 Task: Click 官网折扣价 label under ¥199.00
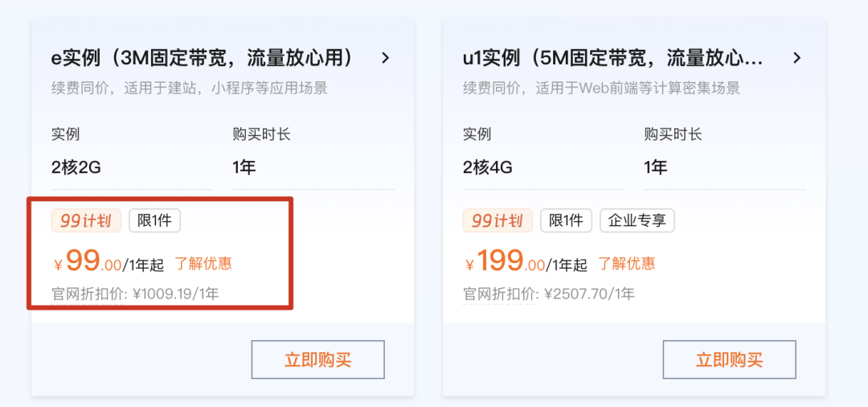pyautogui.click(x=499, y=294)
